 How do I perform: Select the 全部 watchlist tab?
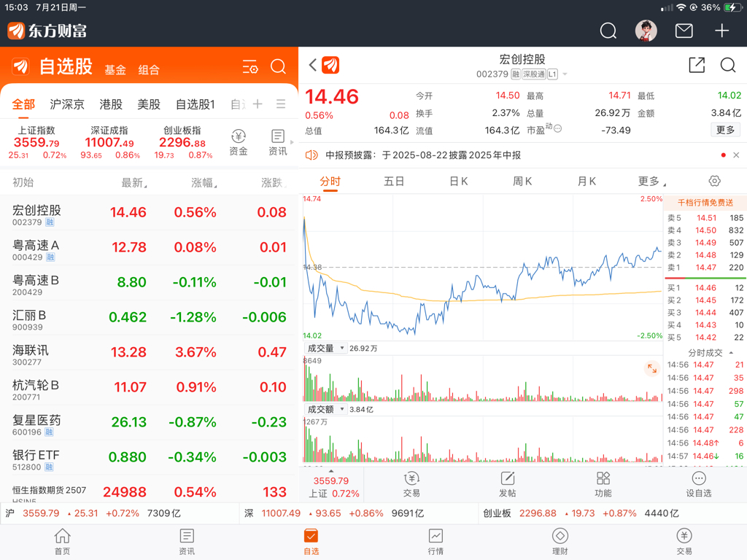coord(23,104)
